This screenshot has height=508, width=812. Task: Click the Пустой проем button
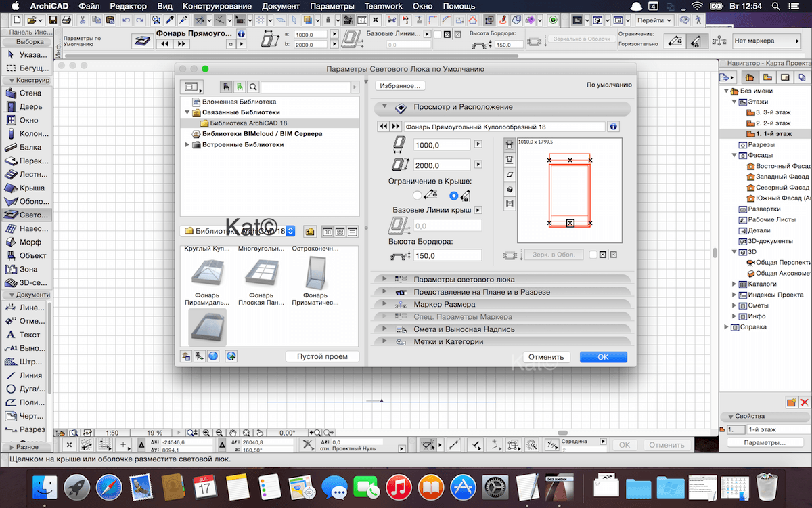point(322,356)
